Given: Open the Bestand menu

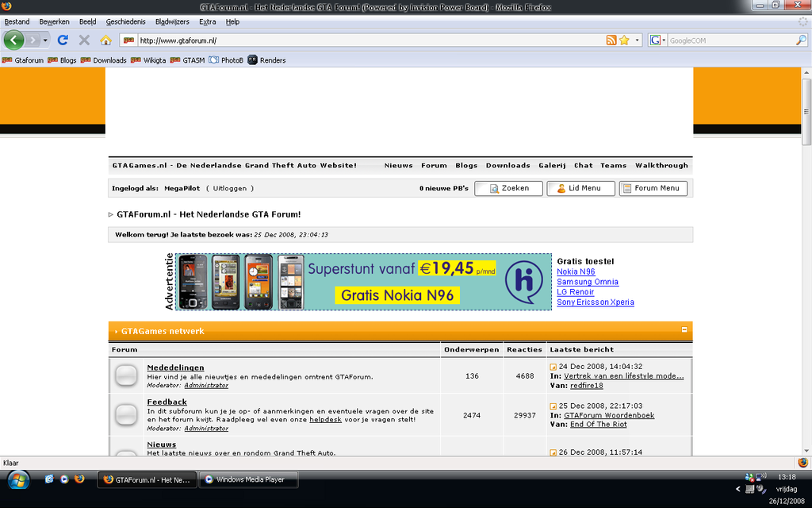Looking at the screenshot, I should [x=17, y=21].
